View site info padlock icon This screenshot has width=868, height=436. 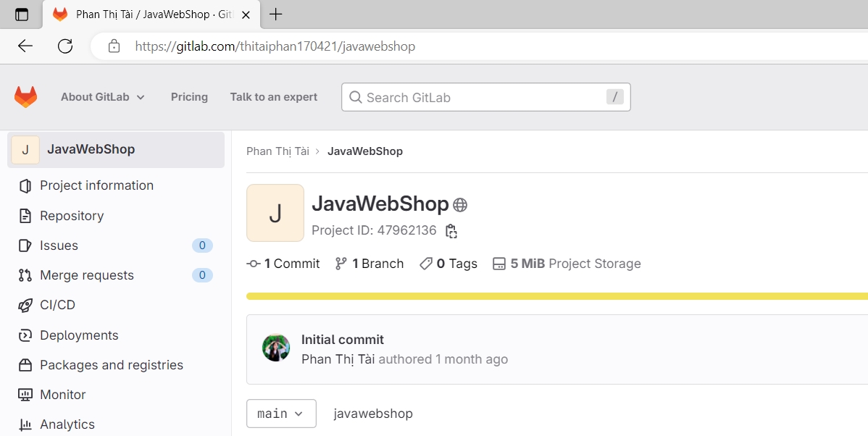[114, 46]
